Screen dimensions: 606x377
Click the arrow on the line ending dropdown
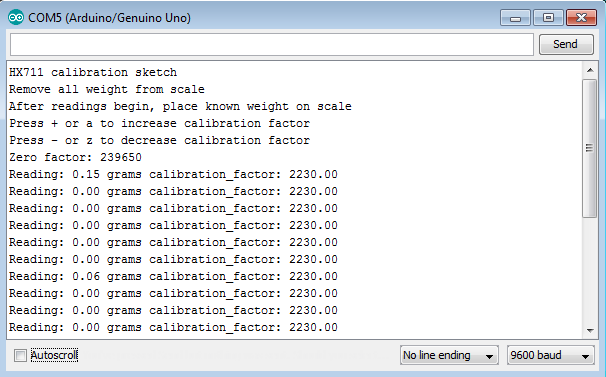[489, 356]
